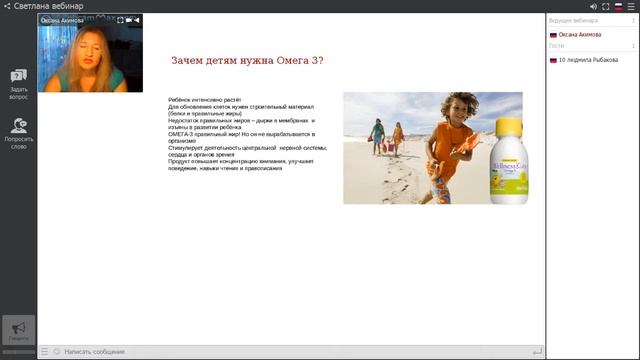Click the share icon beside the webinar title

tap(7, 6)
